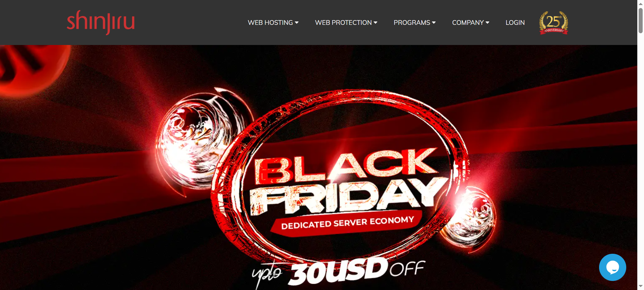Open the COMPANY menu label
This screenshot has height=290, width=644.
pyautogui.click(x=468, y=22)
